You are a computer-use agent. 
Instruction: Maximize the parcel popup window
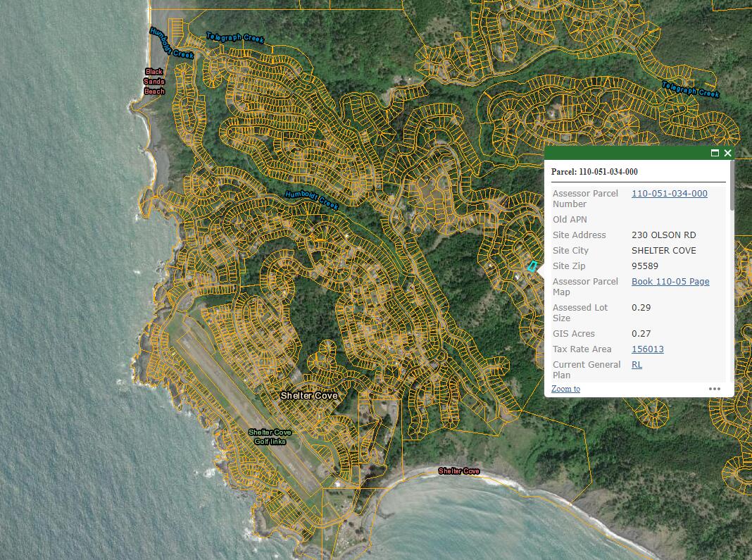point(715,153)
